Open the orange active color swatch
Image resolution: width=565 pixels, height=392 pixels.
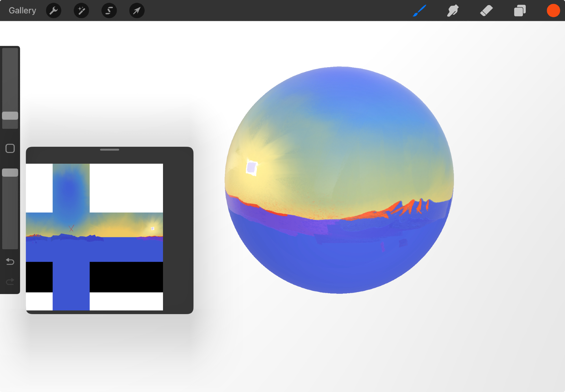pyautogui.click(x=553, y=11)
